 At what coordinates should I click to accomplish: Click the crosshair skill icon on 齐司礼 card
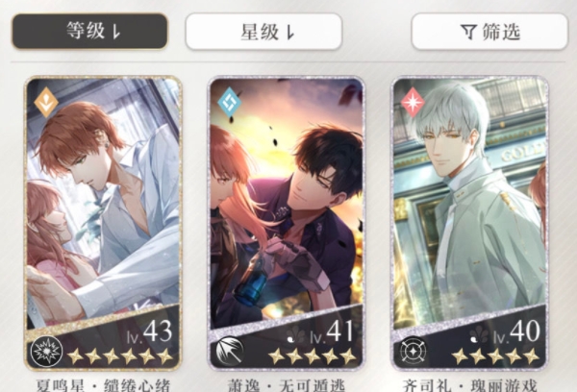[x=413, y=351]
